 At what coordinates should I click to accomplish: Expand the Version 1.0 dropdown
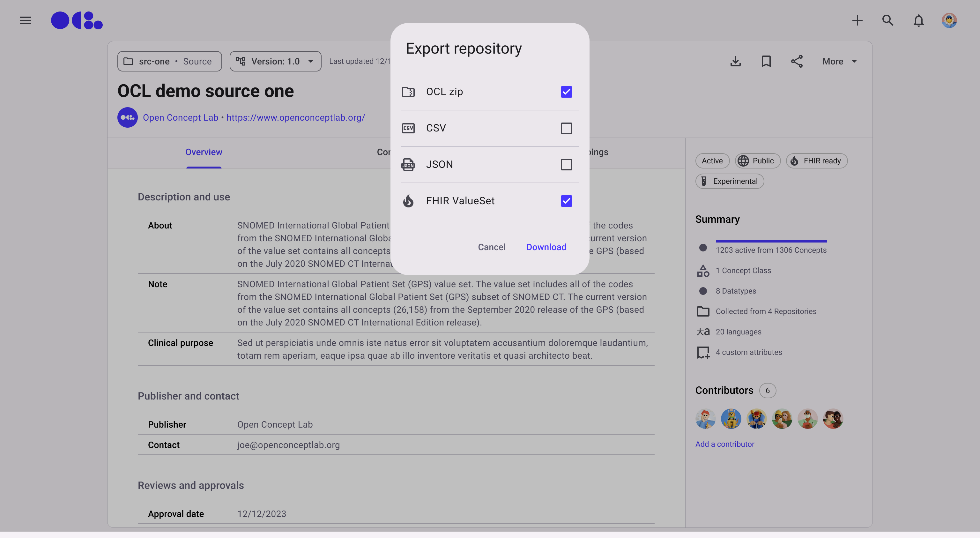[275, 61]
